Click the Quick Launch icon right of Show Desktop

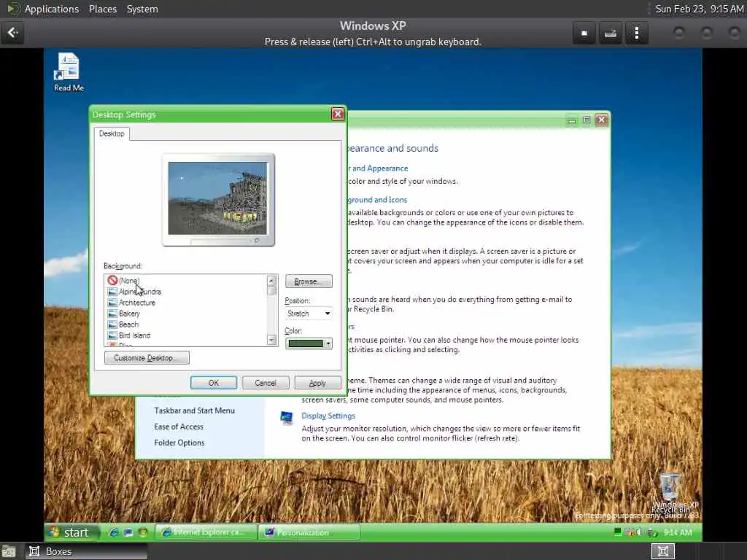click(x=142, y=532)
